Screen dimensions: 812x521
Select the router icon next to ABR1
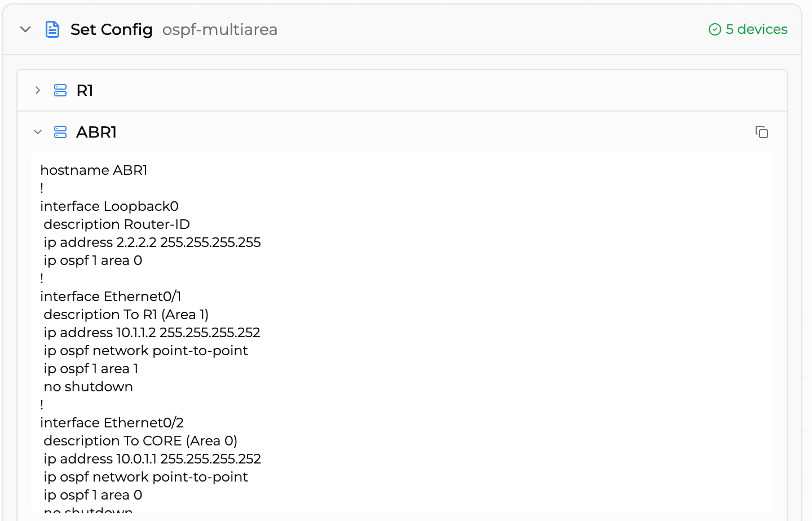(x=60, y=131)
